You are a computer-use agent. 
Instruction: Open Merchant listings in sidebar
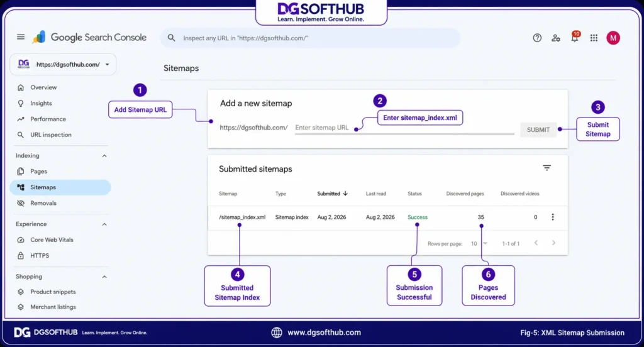(x=60, y=307)
